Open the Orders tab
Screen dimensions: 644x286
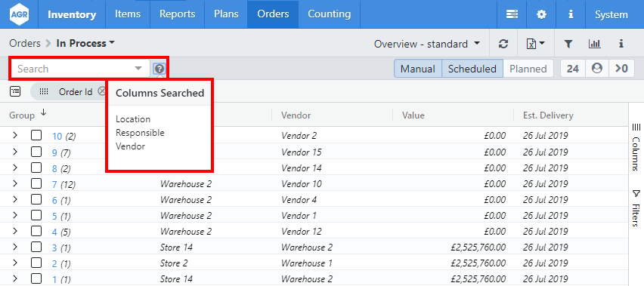pos(273,14)
